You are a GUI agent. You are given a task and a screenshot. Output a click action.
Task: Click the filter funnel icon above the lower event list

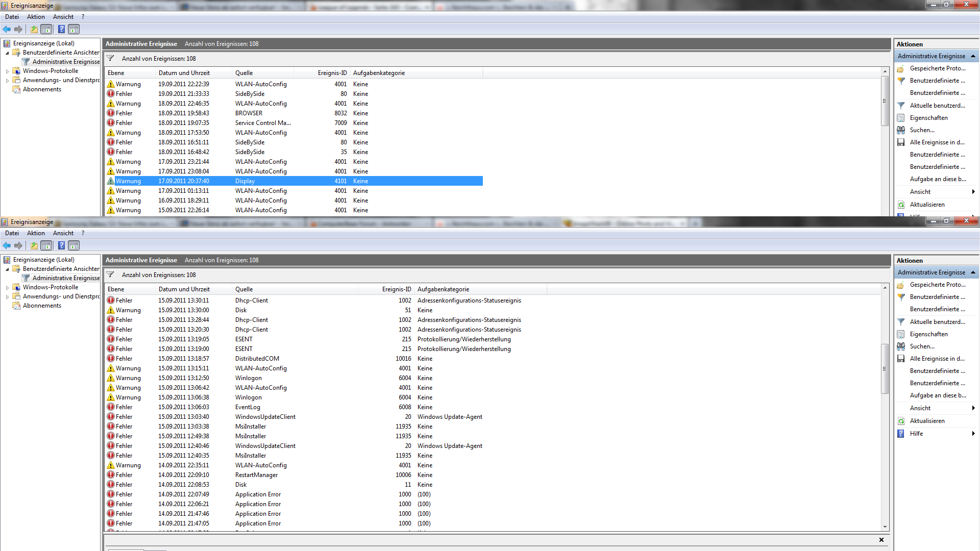(x=110, y=274)
